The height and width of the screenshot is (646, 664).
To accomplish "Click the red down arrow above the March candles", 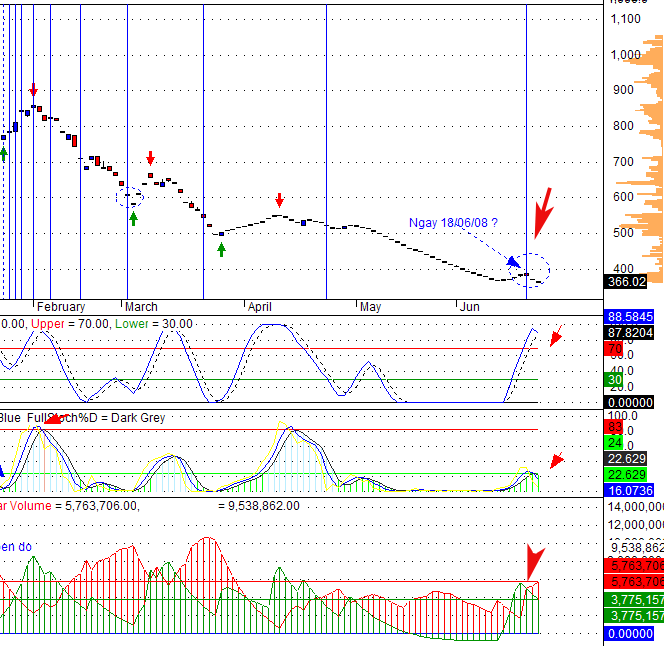I will [150, 158].
